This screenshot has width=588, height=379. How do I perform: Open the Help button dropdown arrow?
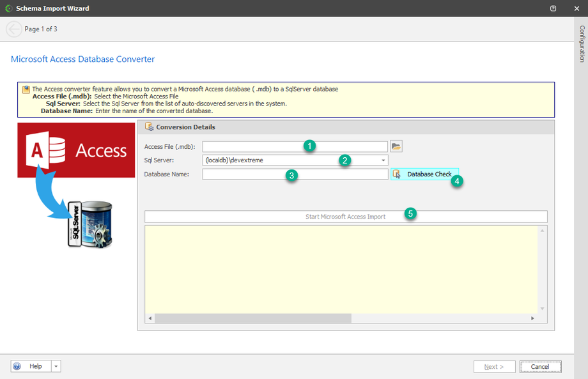pyautogui.click(x=56, y=366)
